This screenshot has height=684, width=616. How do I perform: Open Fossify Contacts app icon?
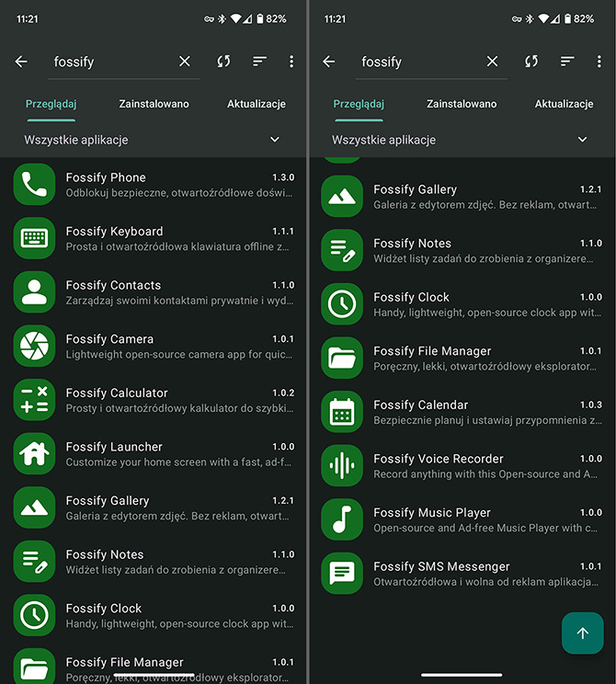click(34, 291)
